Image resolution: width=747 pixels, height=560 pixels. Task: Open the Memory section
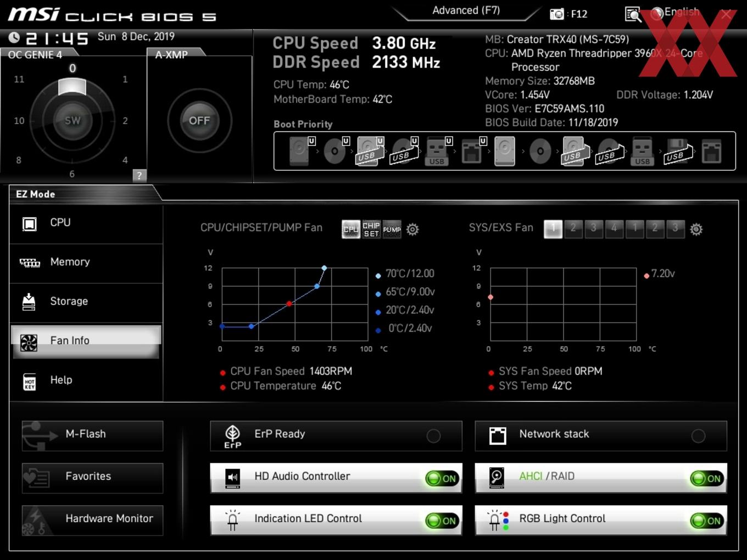[86, 264]
